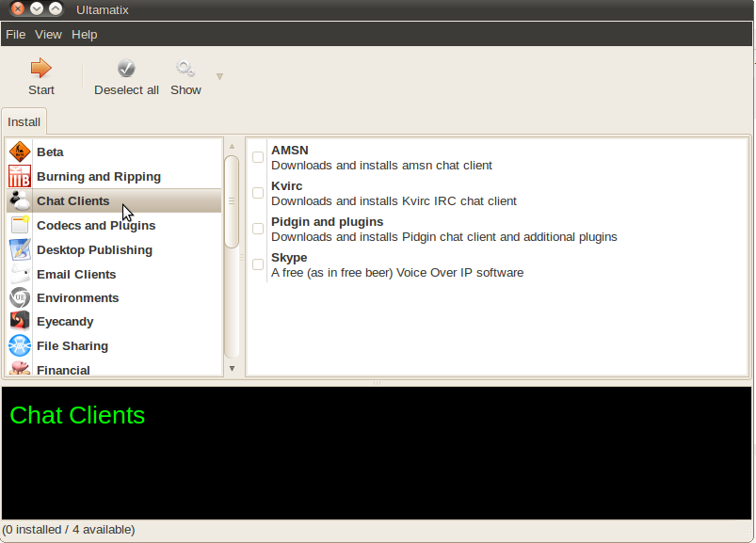Click the Pidgin chat client description text
This screenshot has width=756, height=543.
(x=444, y=237)
